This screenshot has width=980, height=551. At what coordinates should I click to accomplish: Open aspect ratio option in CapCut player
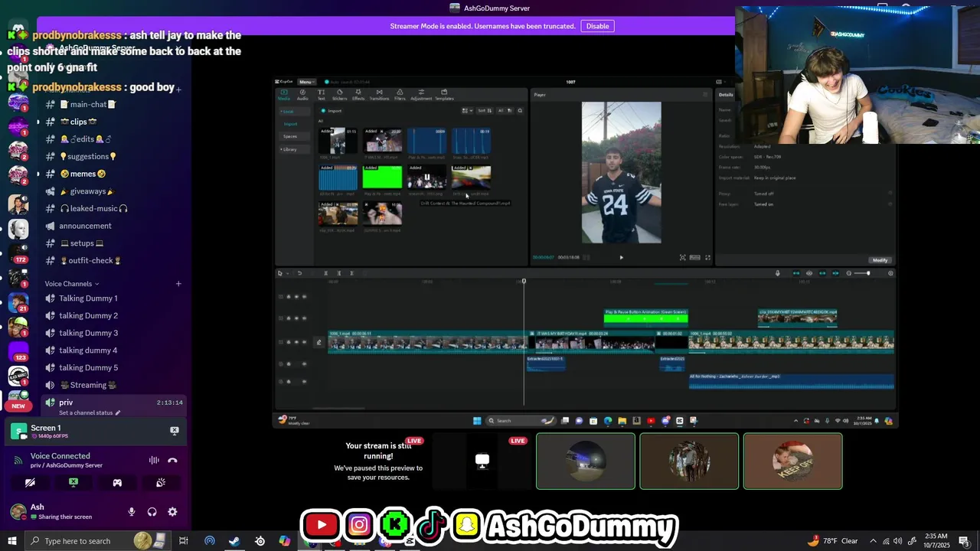[694, 258]
